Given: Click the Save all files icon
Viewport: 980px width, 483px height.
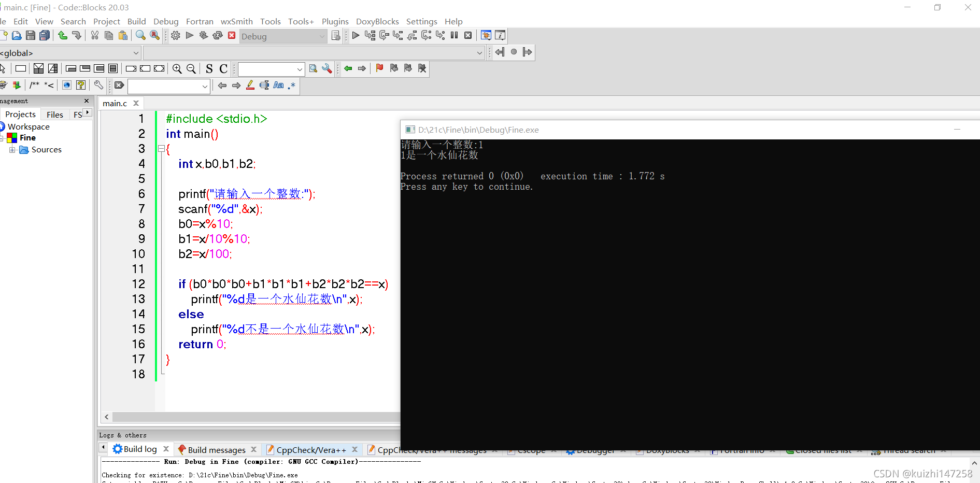Looking at the screenshot, I should [x=45, y=35].
